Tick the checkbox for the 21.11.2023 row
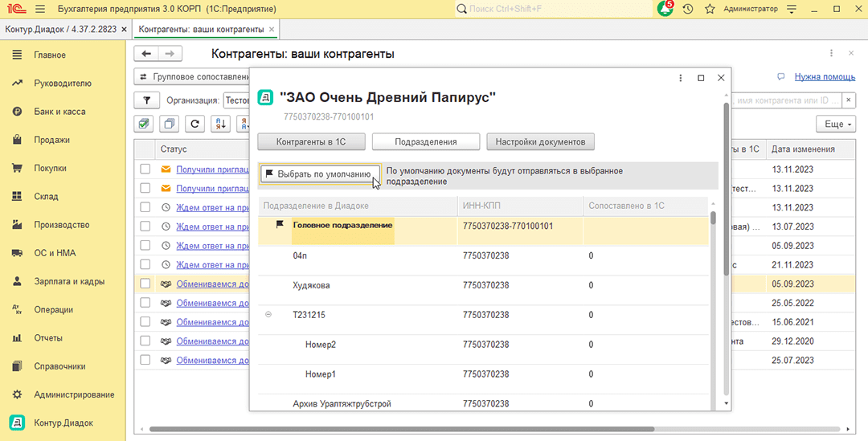Screen dimensions: 868x441 pos(145,264)
